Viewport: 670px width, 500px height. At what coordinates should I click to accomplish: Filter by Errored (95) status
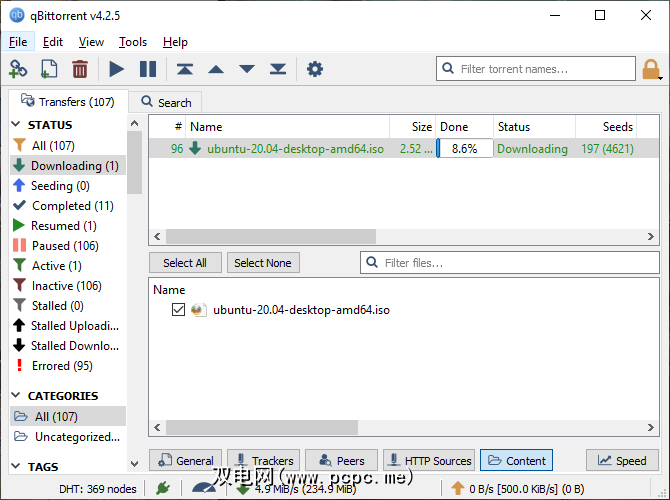tap(68, 365)
